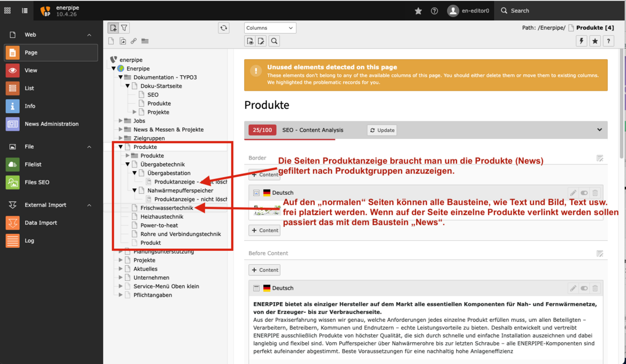Bookmark this page with the doc header star
Image resolution: width=626 pixels, height=364 pixels.
[x=595, y=41]
